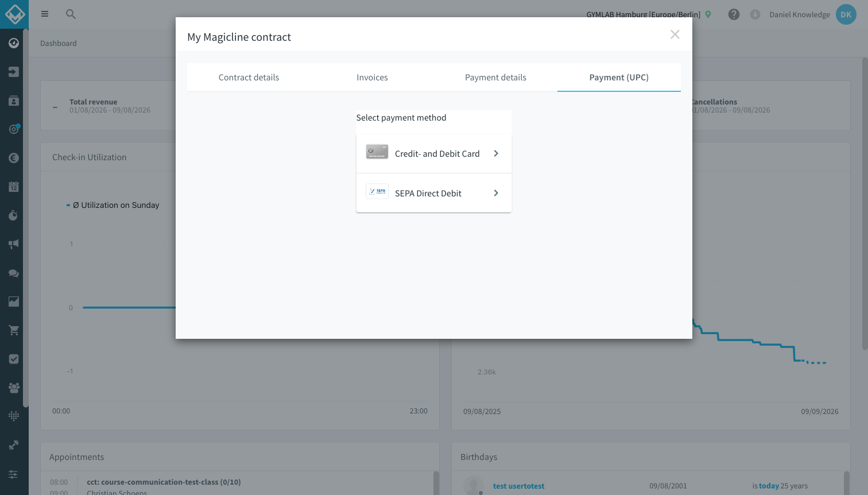Open the dashboard gauge icon in sidebar
This screenshot has height=495, width=868.
[x=14, y=43]
